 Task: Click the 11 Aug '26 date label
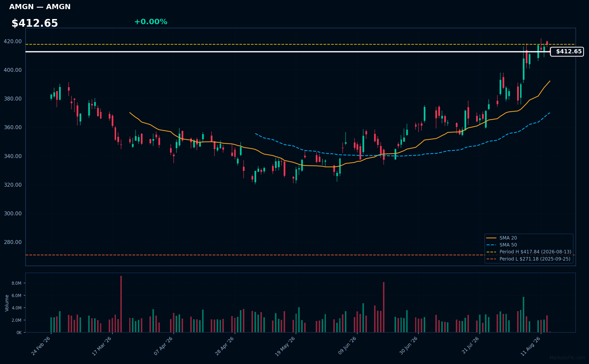531,346
